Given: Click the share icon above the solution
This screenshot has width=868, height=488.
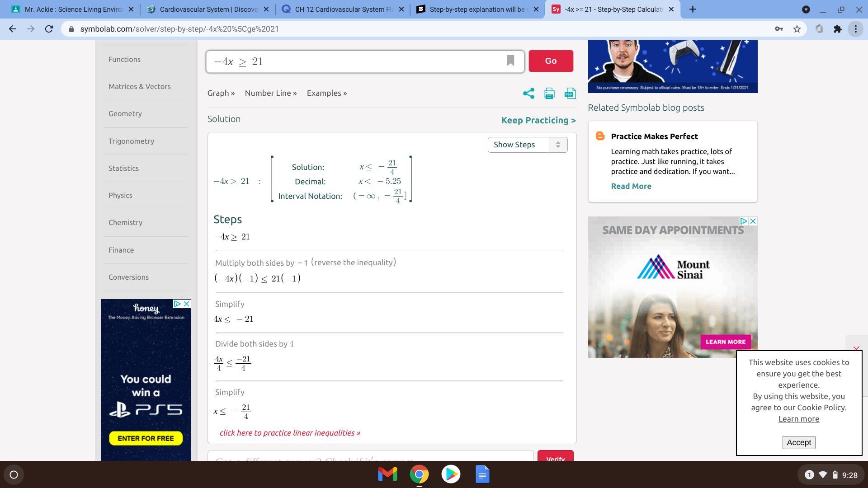Looking at the screenshot, I should tap(528, 94).
